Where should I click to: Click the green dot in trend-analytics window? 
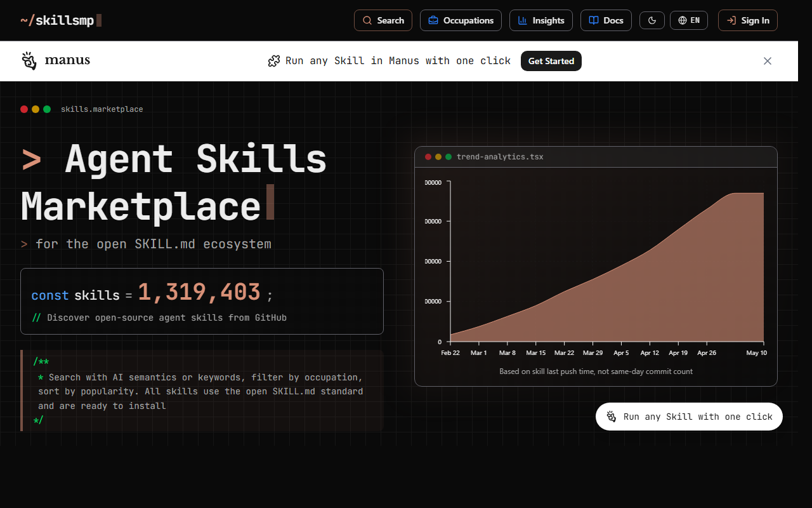coord(449,157)
